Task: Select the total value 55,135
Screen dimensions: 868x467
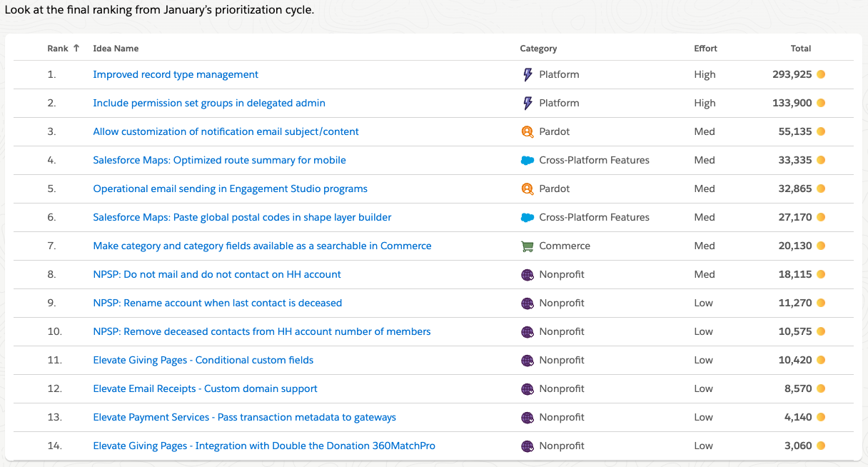Action: [x=795, y=131]
